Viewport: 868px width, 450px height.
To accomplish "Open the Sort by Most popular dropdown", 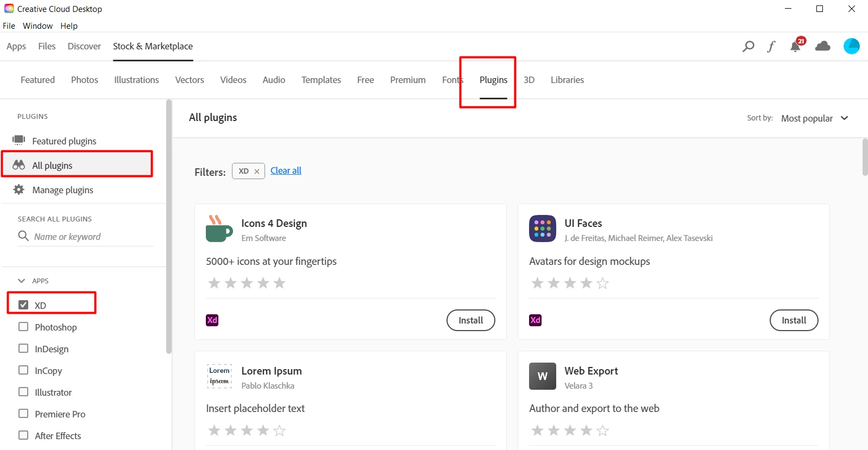I will point(814,118).
